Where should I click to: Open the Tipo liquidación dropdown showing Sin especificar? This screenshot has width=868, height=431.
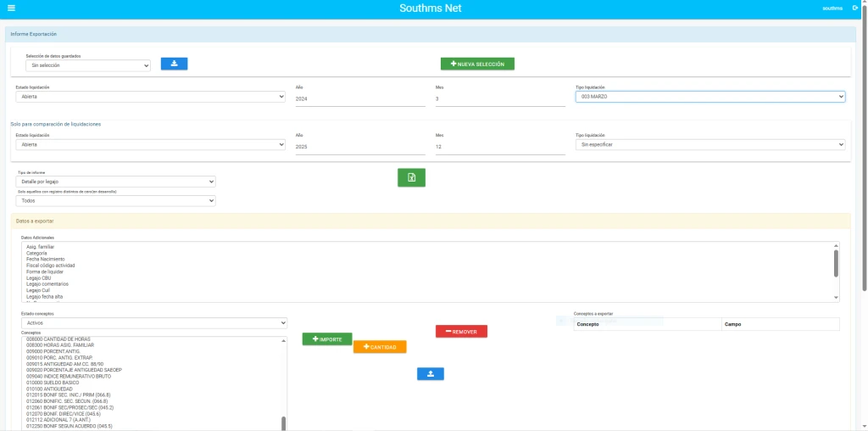(x=710, y=144)
